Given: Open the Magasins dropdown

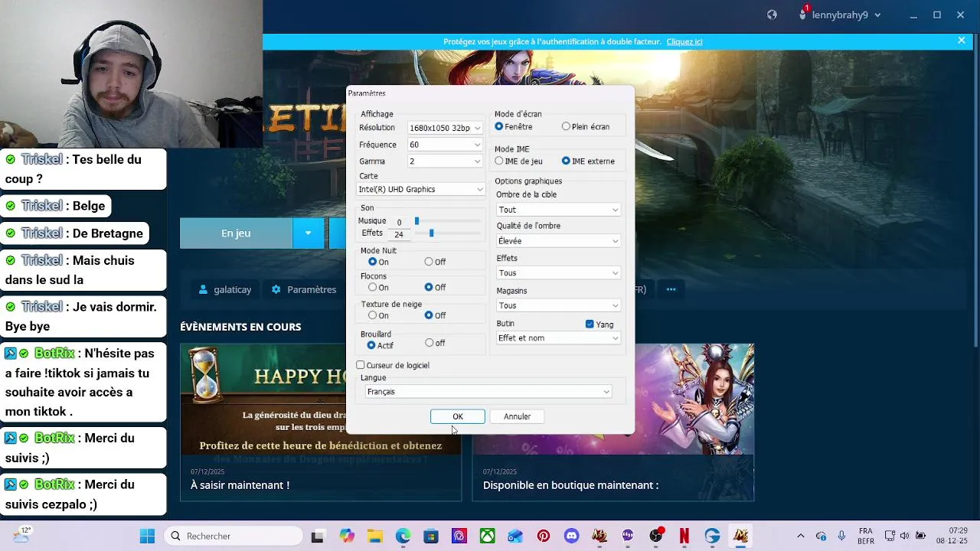Looking at the screenshot, I should pos(558,305).
